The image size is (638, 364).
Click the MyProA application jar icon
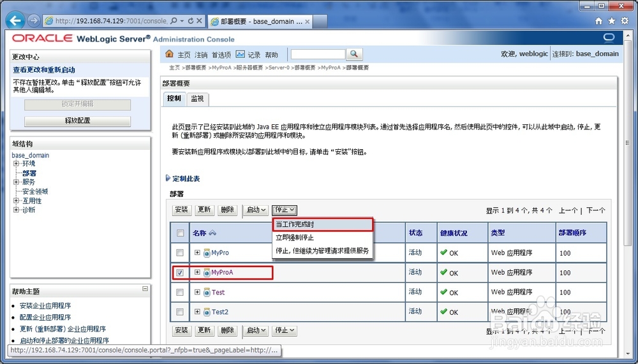click(x=207, y=272)
